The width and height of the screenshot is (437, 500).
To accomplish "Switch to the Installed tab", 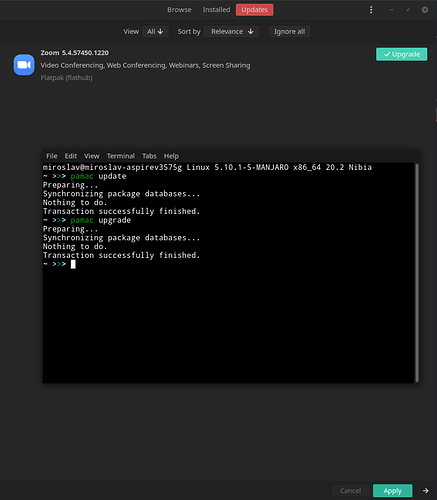I will 216,10.
